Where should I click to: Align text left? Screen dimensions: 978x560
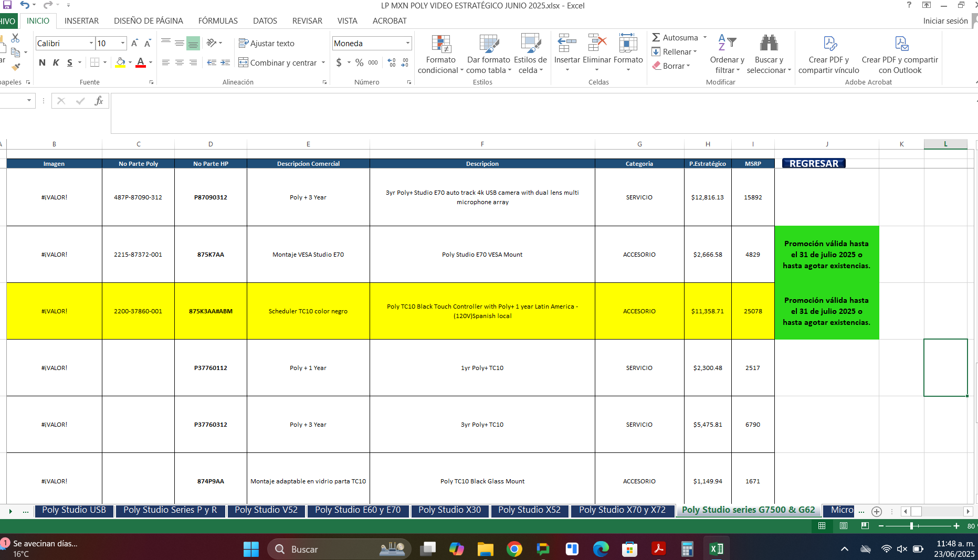pos(166,62)
